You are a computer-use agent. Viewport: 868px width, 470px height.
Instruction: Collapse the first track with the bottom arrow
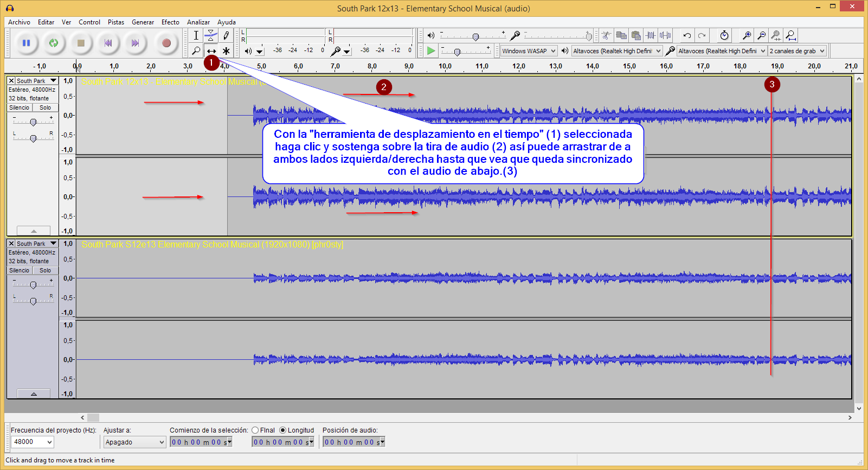pyautogui.click(x=34, y=231)
